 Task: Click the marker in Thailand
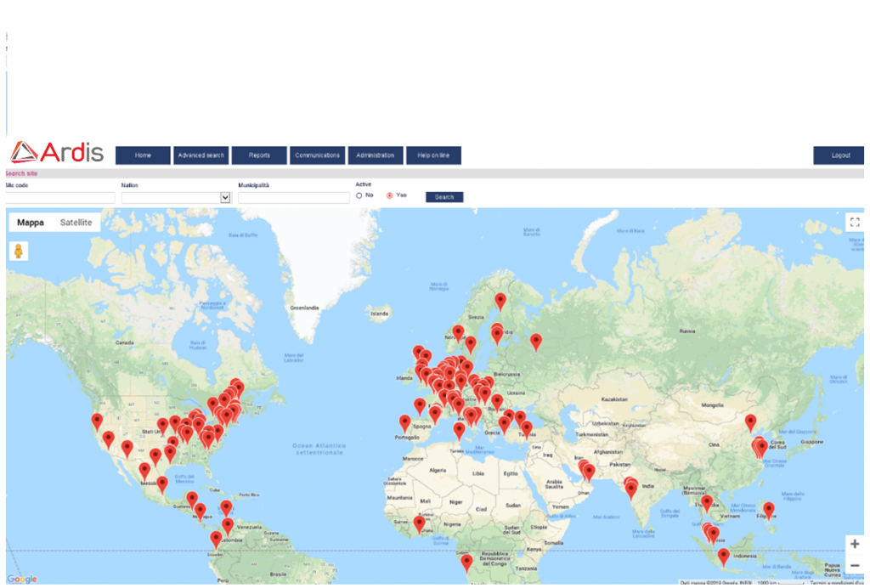(706, 504)
